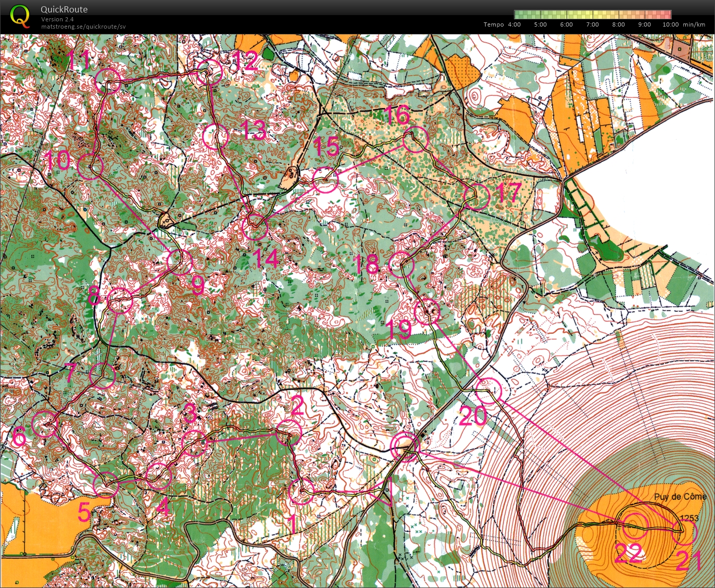
Task: Click the control number 15 label
Action: [x=327, y=146]
